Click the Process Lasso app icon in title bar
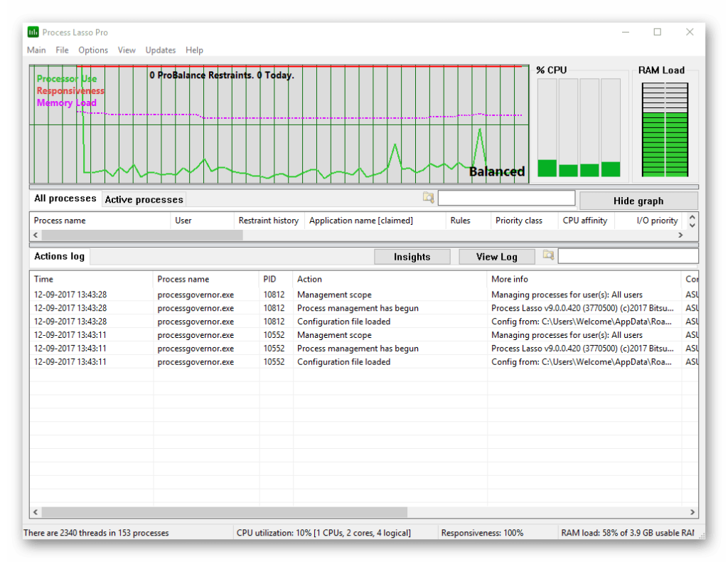Image resolution: width=728 pixels, height=562 pixels. click(33, 32)
